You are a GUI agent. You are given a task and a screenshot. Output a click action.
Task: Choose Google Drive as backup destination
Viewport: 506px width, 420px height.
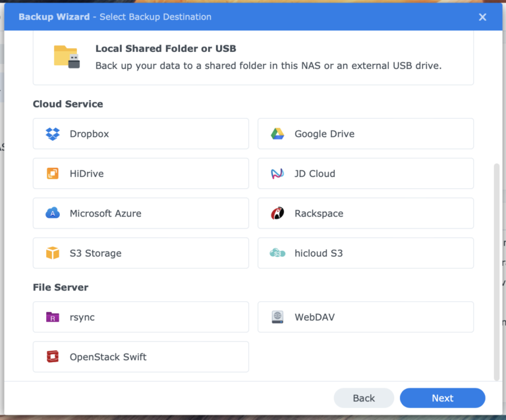tap(365, 134)
